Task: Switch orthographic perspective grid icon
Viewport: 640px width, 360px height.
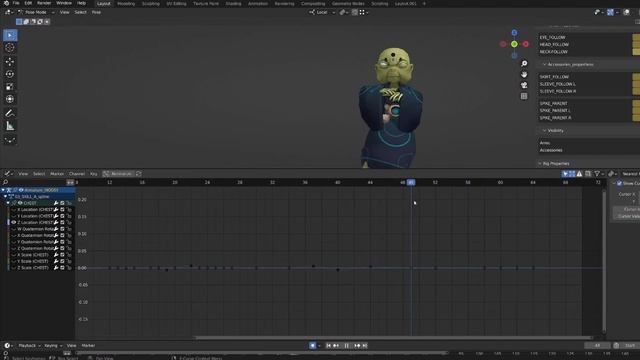Action: click(x=524, y=96)
